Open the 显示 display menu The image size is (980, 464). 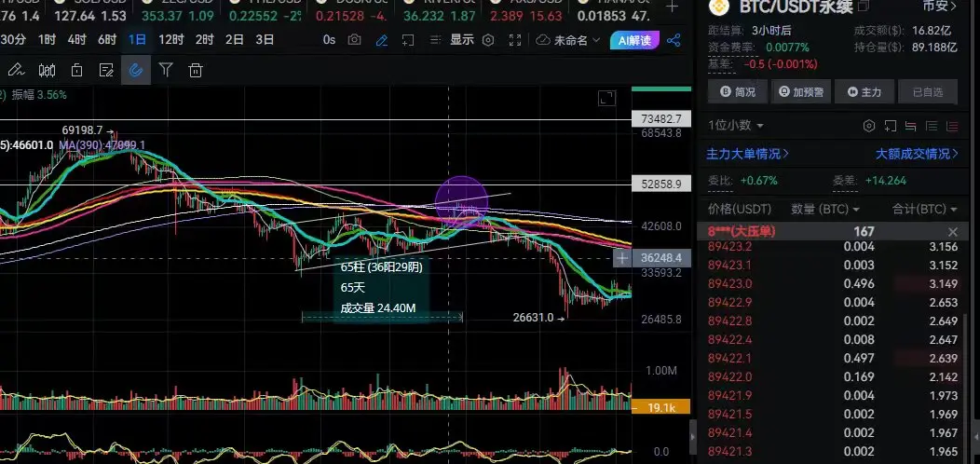[462, 40]
